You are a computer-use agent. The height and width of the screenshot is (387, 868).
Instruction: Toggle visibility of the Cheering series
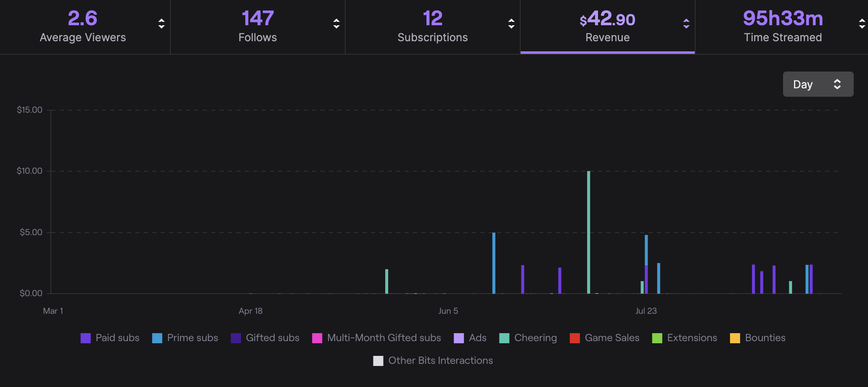tap(528, 338)
